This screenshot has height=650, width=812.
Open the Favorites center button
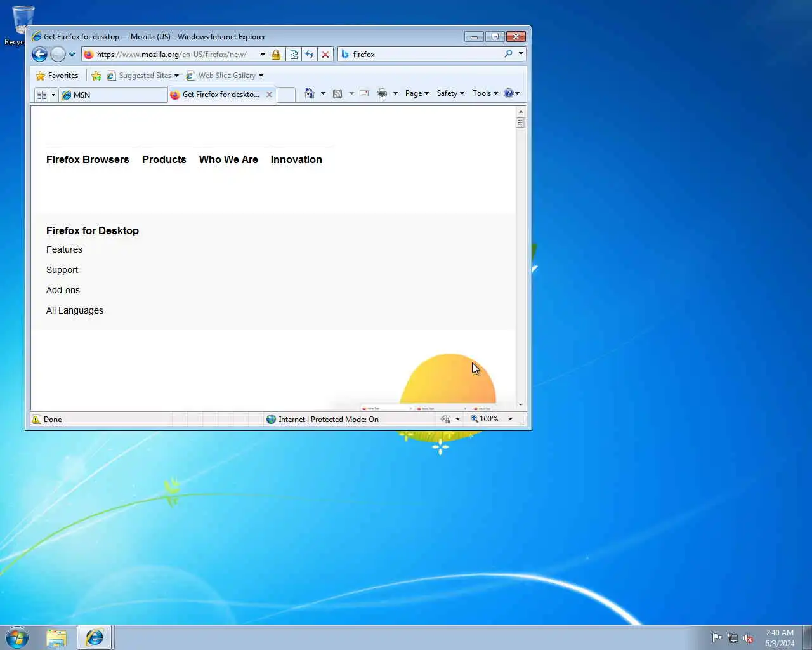tap(57, 76)
